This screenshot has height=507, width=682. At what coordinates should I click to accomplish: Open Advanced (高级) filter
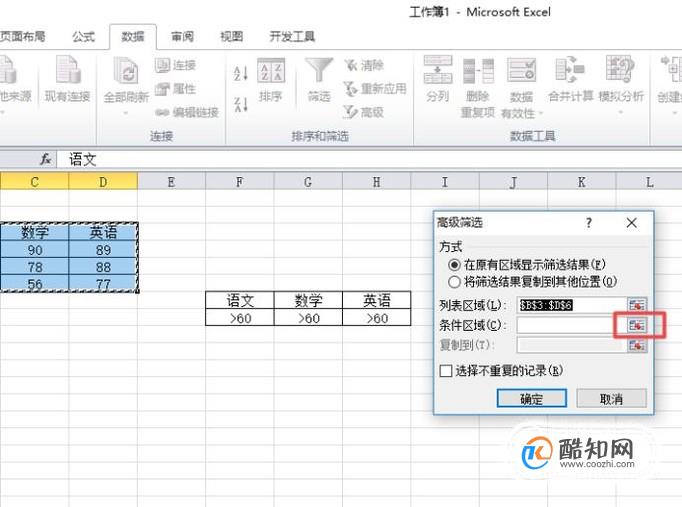pyautogui.click(x=364, y=112)
